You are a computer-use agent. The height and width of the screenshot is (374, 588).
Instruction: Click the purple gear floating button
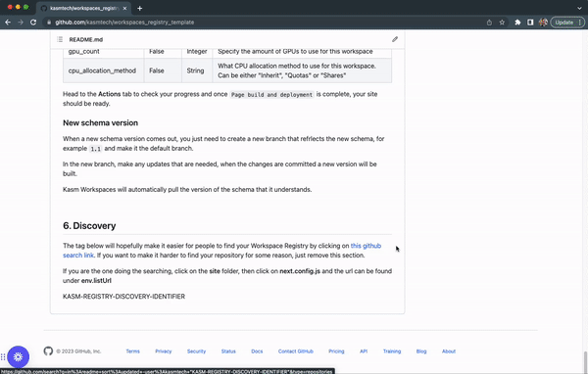click(18, 356)
